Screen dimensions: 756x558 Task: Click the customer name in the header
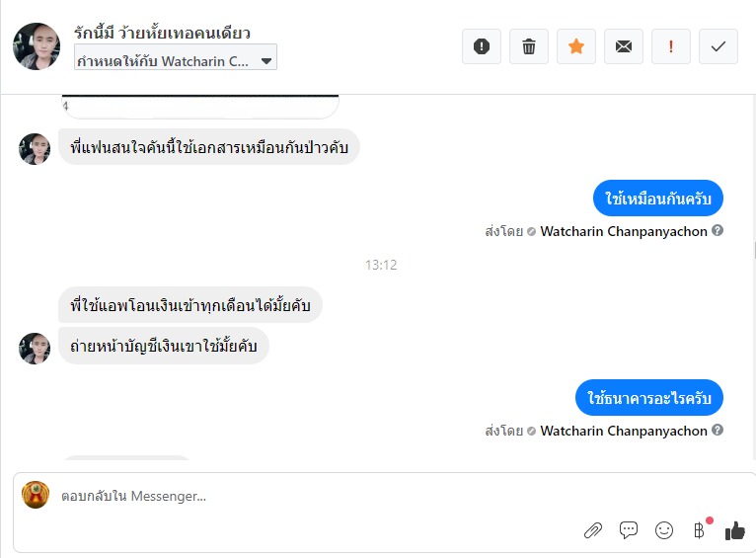pos(162,34)
